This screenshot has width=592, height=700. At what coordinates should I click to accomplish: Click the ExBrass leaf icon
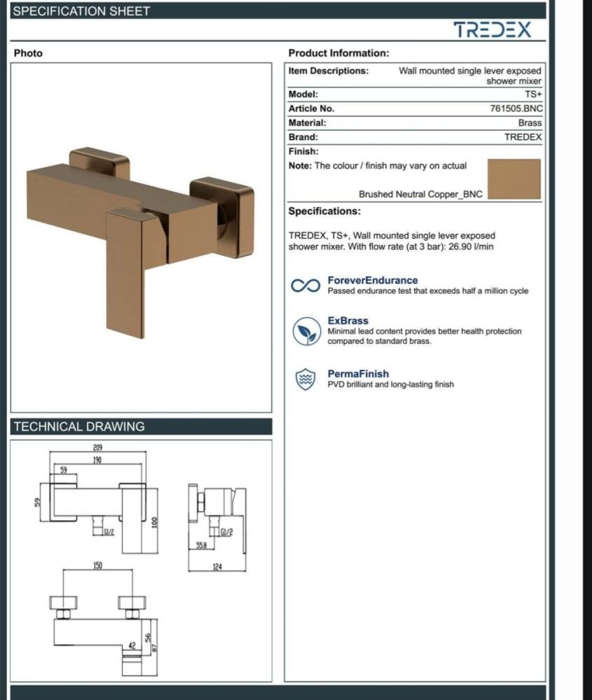[x=305, y=330]
